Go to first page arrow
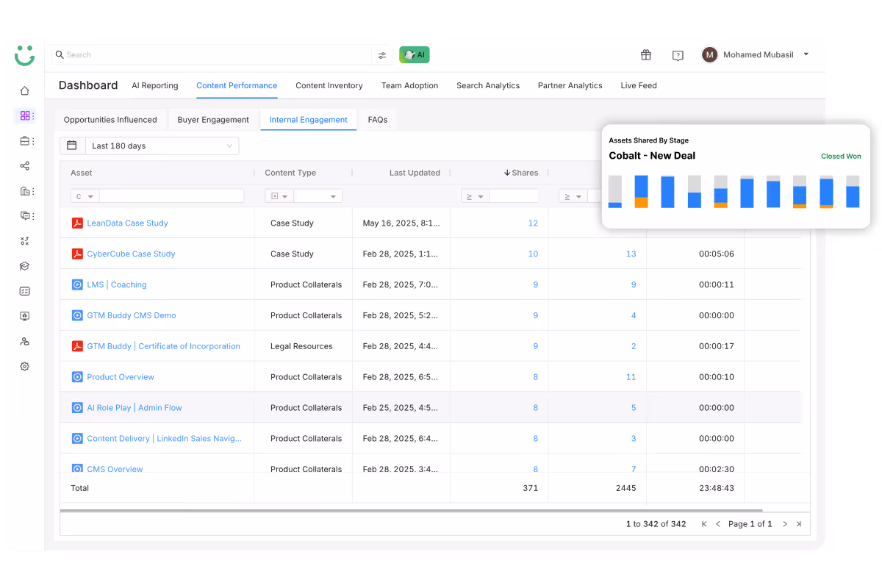 pyautogui.click(x=704, y=524)
